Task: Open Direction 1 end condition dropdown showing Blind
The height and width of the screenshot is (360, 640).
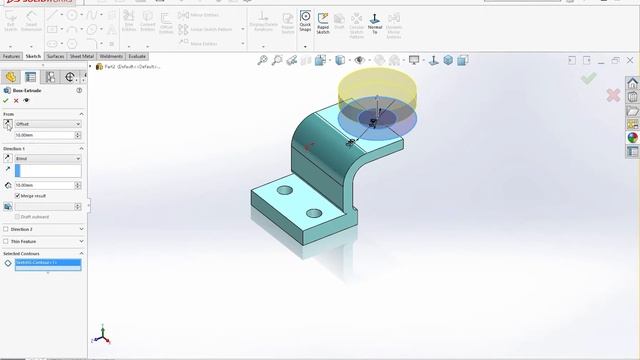Action: (x=48, y=158)
